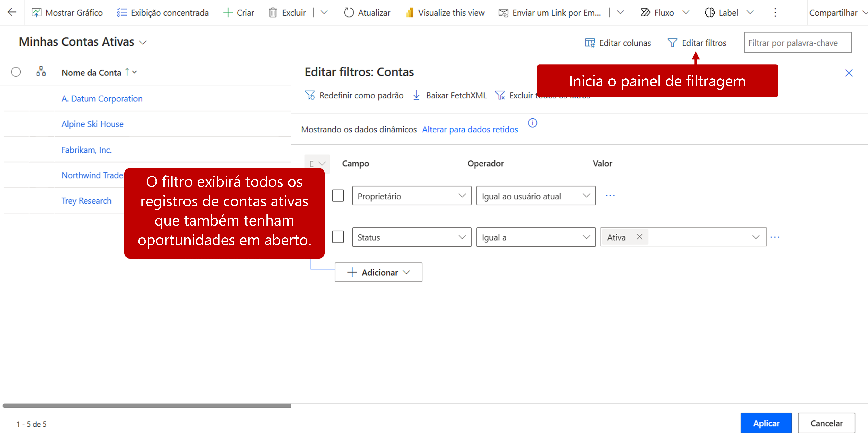The width and height of the screenshot is (868, 436).
Task: Click the Atualizar refresh icon
Action: (349, 13)
